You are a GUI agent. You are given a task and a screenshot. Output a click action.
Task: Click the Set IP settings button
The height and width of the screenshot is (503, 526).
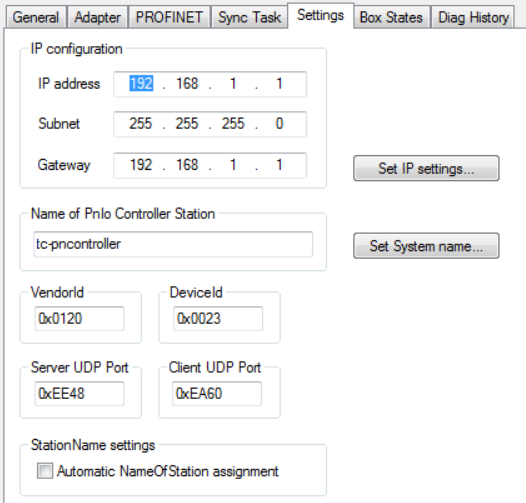coord(426,168)
